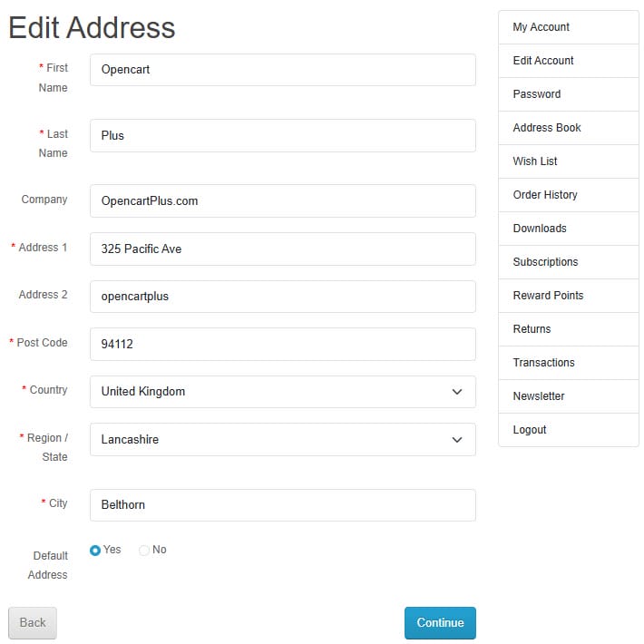Screen dimensions: 644x644
Task: Open My Account in the sidebar
Action: tap(569, 27)
